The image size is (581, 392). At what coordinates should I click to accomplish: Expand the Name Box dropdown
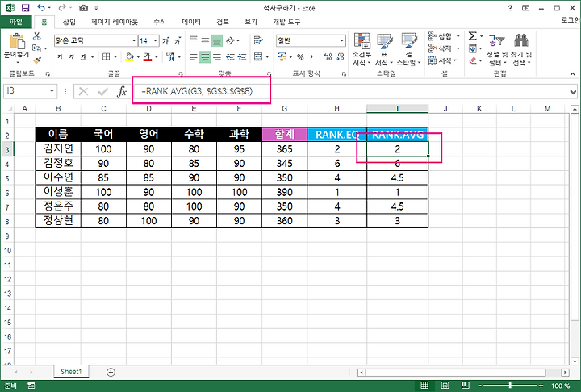click(52, 91)
